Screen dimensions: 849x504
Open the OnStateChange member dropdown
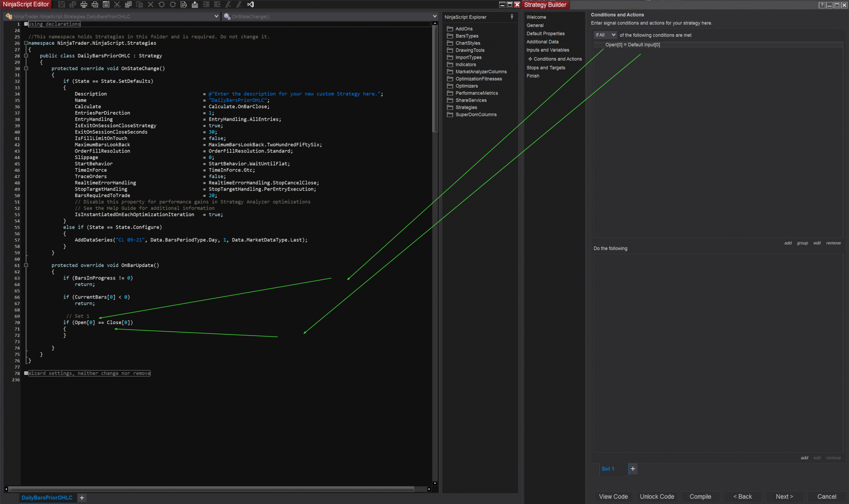tap(435, 16)
